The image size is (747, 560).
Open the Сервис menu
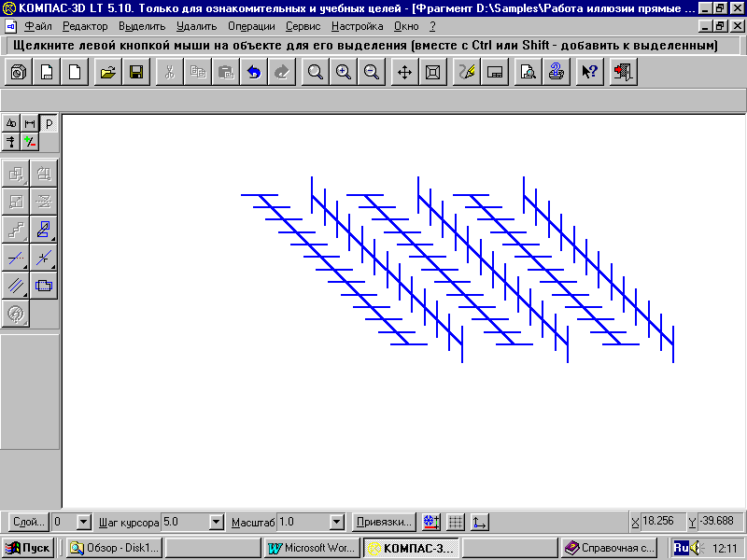tap(303, 27)
